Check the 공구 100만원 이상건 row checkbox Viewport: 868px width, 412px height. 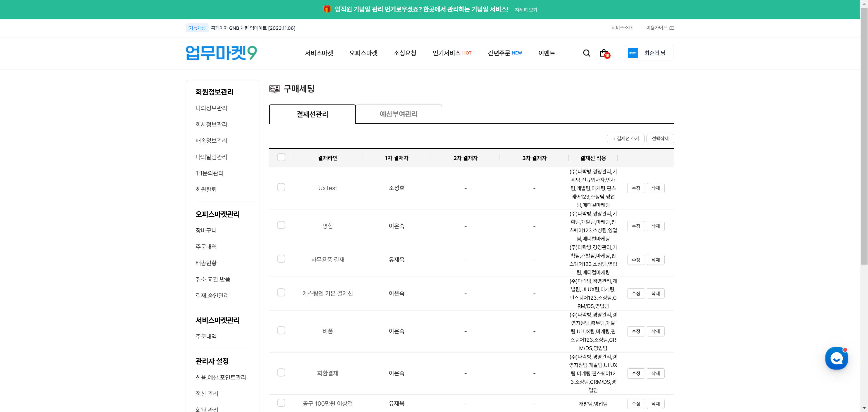281,403
